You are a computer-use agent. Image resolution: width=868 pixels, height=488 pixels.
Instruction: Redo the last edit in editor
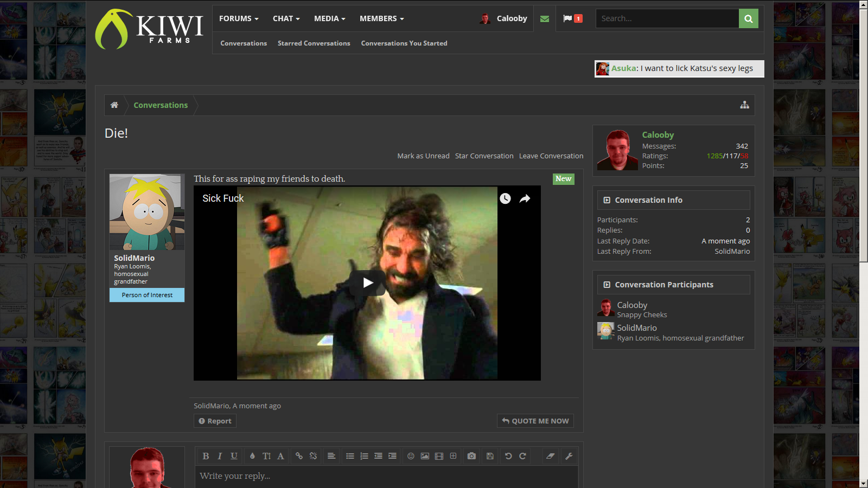click(x=522, y=456)
